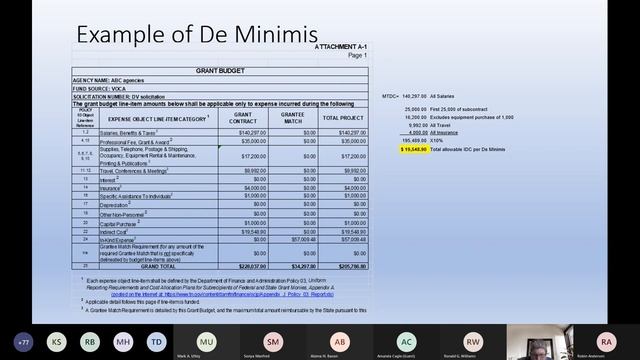Screen dimensions: 640x360
Task: Select the AB participant tile
Action: pyautogui.click(x=340, y=342)
